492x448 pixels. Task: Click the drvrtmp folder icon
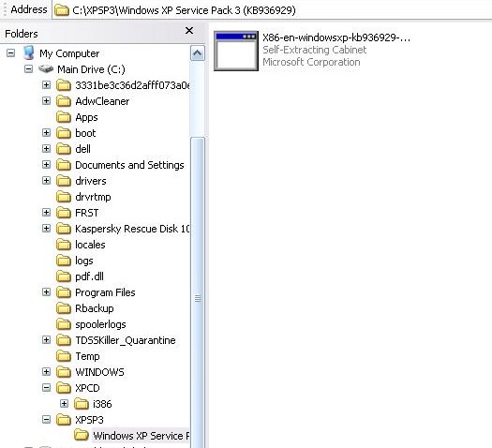(64, 197)
